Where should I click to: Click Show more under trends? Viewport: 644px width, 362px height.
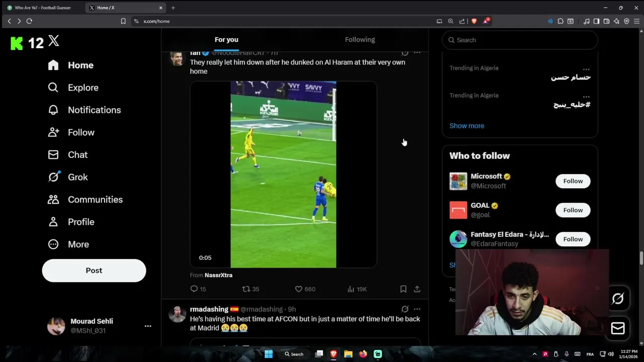coord(467,126)
